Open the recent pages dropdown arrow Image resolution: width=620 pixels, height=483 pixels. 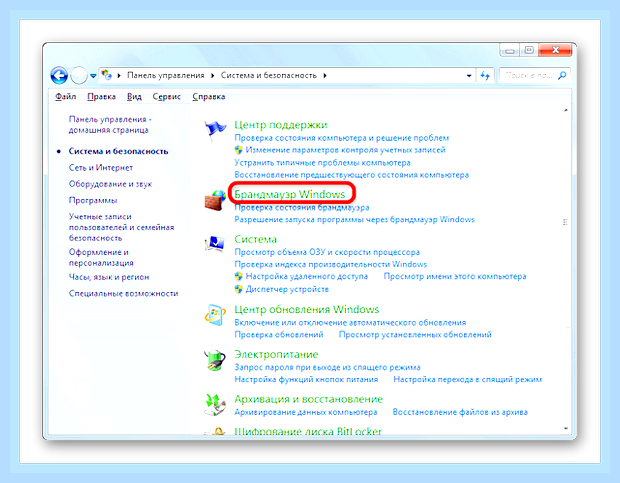tap(93, 75)
